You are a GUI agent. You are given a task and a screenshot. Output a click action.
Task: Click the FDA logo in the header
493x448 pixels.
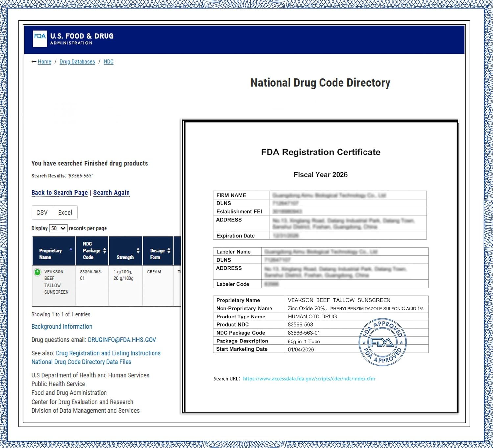click(40, 39)
